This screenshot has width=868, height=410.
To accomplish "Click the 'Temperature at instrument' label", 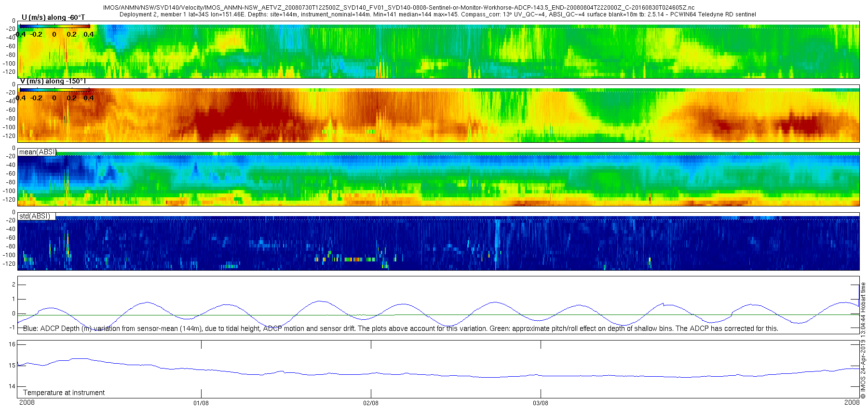I will [64, 393].
